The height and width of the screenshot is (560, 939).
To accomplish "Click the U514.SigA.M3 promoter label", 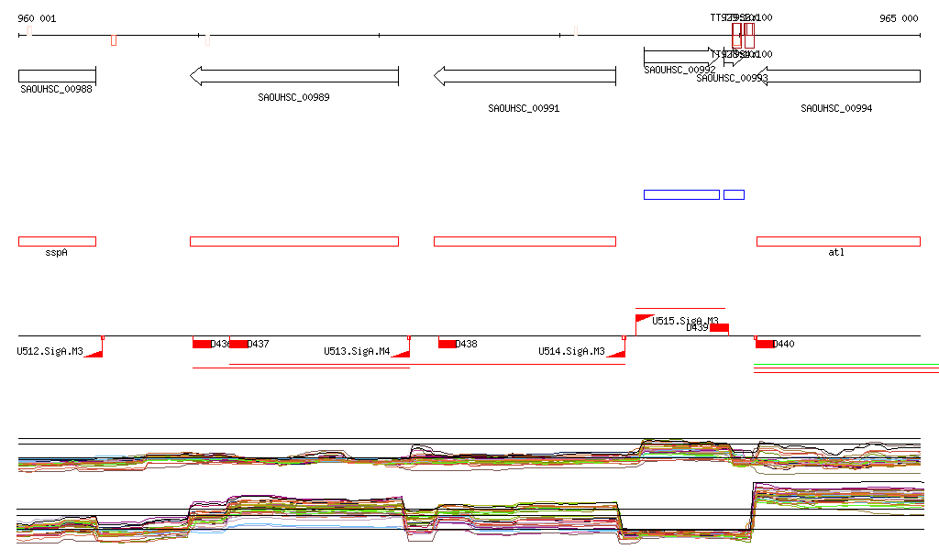I will [571, 351].
